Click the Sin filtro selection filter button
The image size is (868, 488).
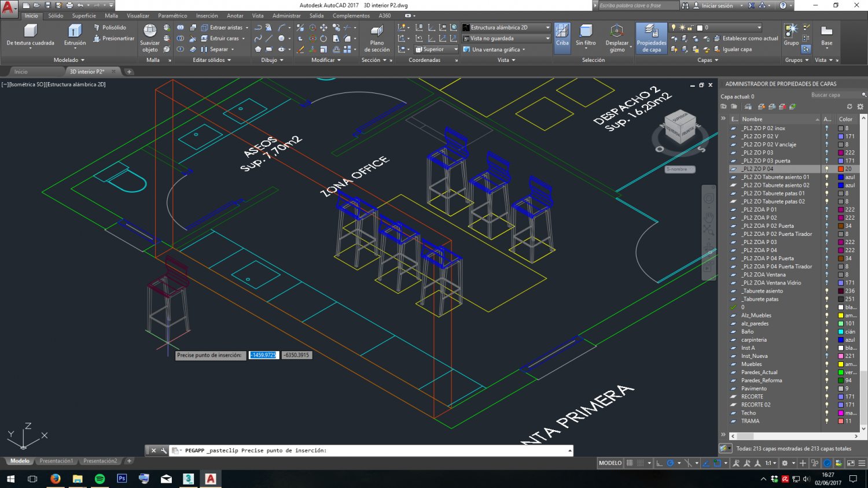point(586,35)
